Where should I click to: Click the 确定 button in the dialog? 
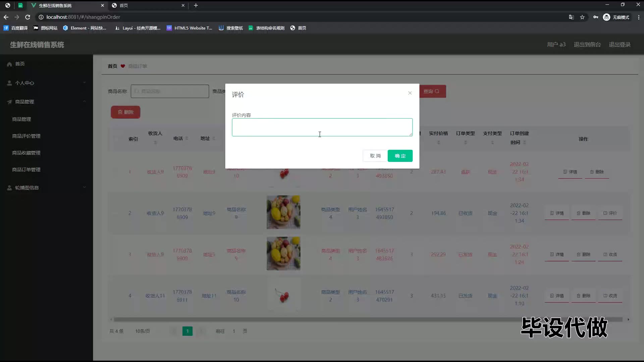click(400, 156)
